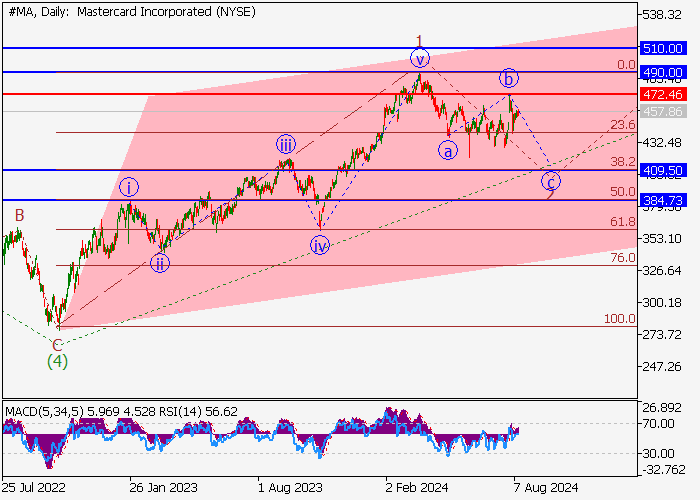The width and height of the screenshot is (700, 500).
Task: Click the 70.00 RSI level value
Action: click(658, 424)
